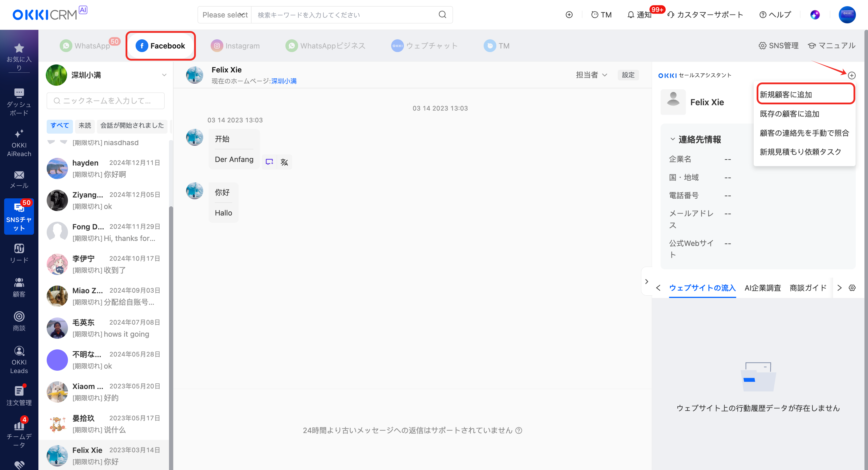Collapse the 連絡先情報 section
Screen dimensions: 868x470
[672, 139]
